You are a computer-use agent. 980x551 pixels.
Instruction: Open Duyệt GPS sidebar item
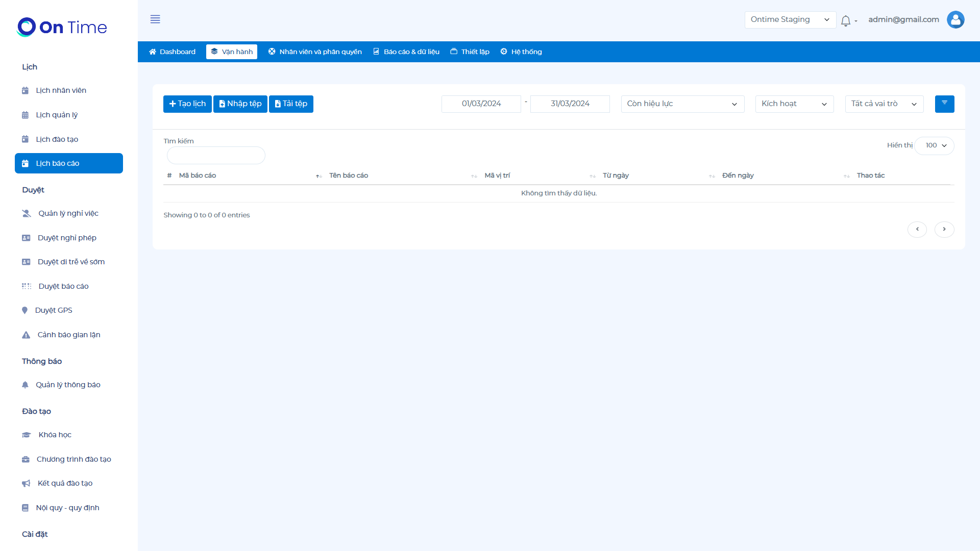[54, 310]
